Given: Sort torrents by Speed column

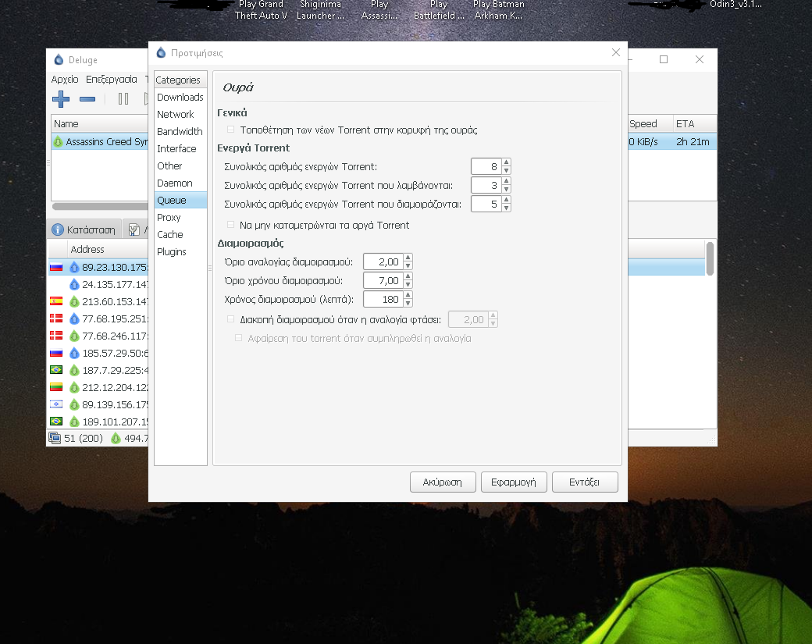Looking at the screenshot, I should 650,124.
